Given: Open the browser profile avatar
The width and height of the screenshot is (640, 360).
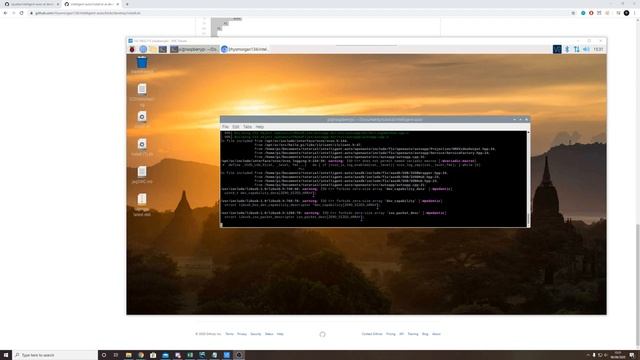Looking at the screenshot, I should pos(626,13).
